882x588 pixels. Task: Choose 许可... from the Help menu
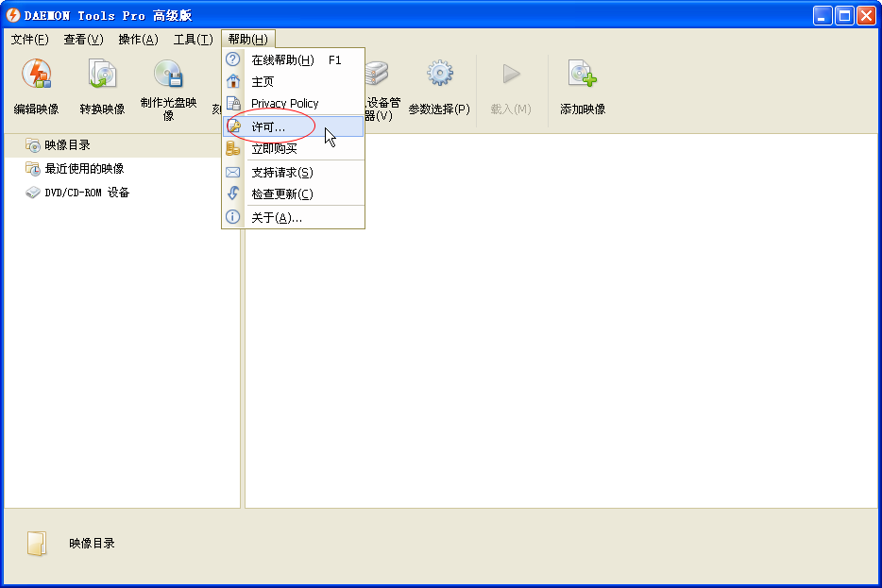pyautogui.click(x=268, y=126)
